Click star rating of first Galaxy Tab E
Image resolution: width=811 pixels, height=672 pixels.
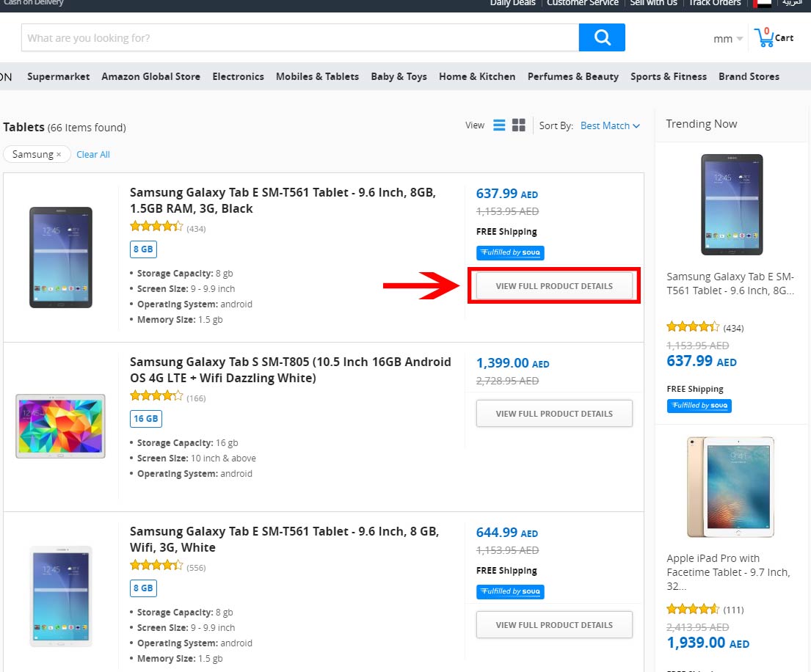point(156,227)
